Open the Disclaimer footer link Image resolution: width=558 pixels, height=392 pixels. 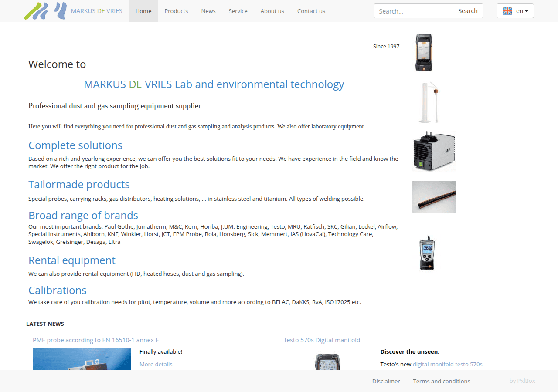tap(386, 381)
